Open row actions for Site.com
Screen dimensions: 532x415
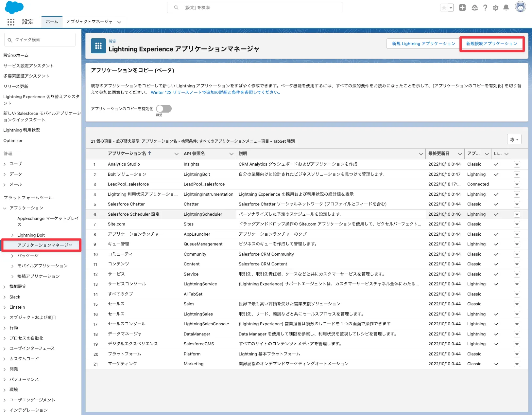tap(517, 225)
